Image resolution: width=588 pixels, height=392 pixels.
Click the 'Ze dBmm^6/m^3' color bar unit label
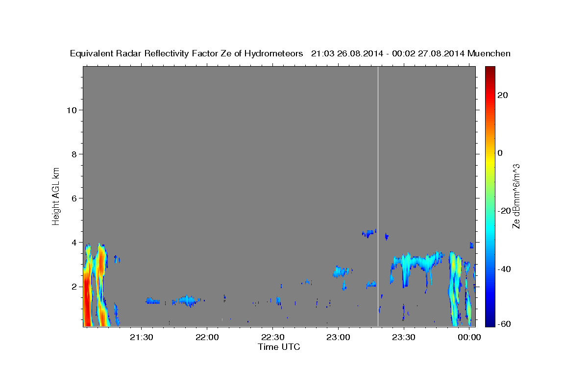516,196
